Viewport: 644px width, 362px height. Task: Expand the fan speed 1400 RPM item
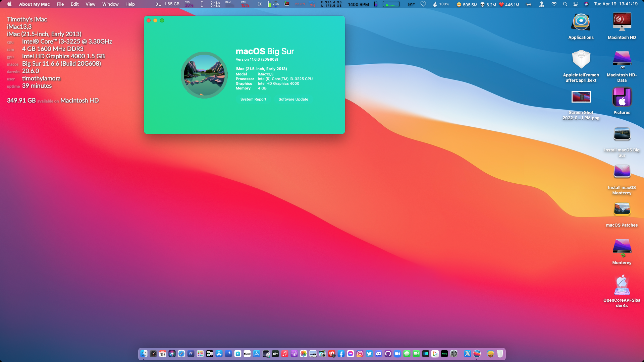click(x=358, y=4)
